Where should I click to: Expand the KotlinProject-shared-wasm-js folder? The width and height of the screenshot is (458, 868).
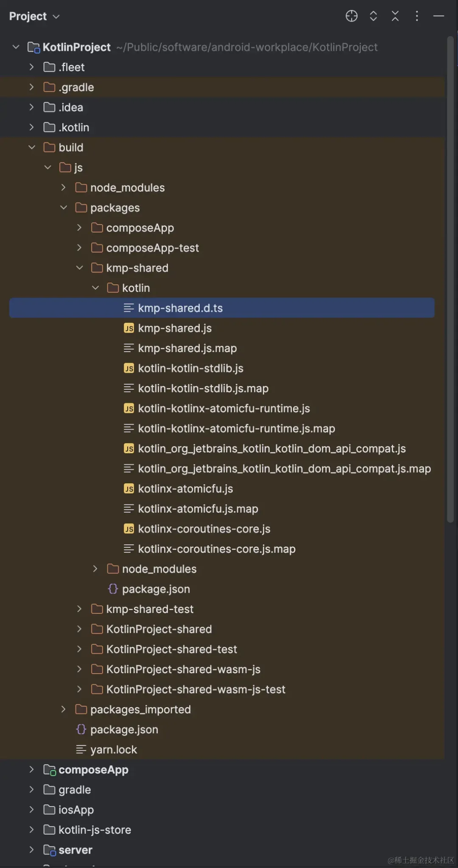79,669
